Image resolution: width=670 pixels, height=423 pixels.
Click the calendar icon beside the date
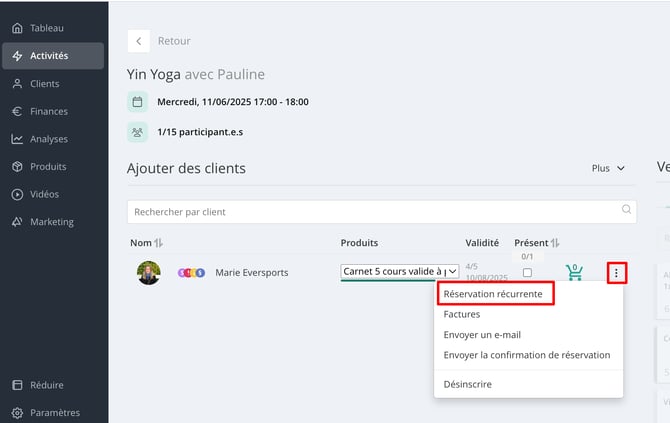pyautogui.click(x=137, y=102)
